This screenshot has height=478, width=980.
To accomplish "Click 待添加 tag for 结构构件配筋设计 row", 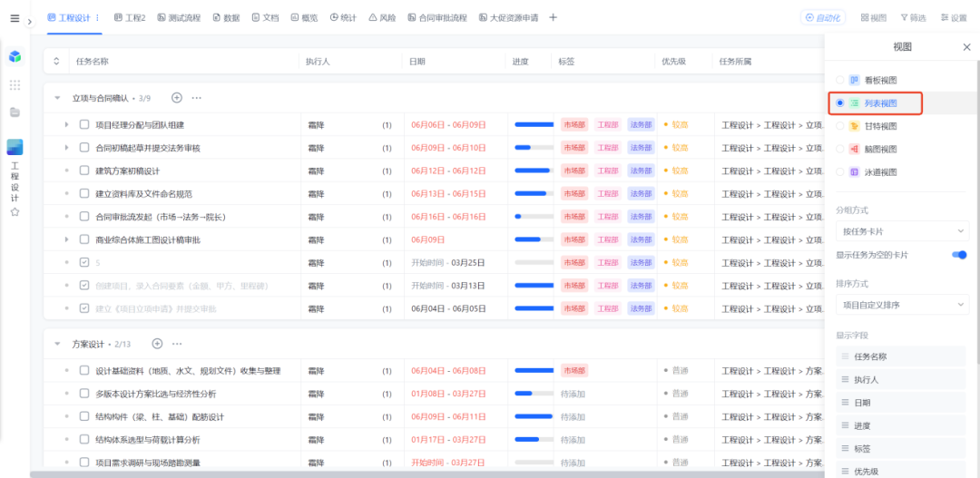I will pyautogui.click(x=573, y=416).
